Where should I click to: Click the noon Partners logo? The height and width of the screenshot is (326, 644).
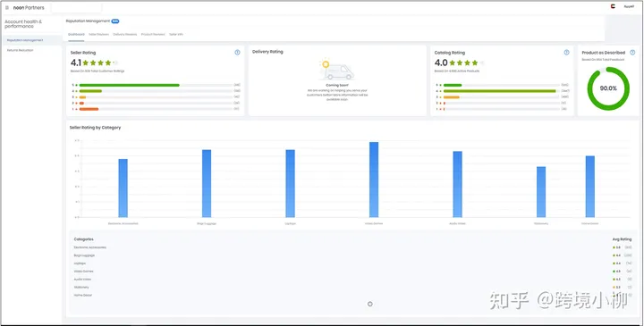click(29, 8)
